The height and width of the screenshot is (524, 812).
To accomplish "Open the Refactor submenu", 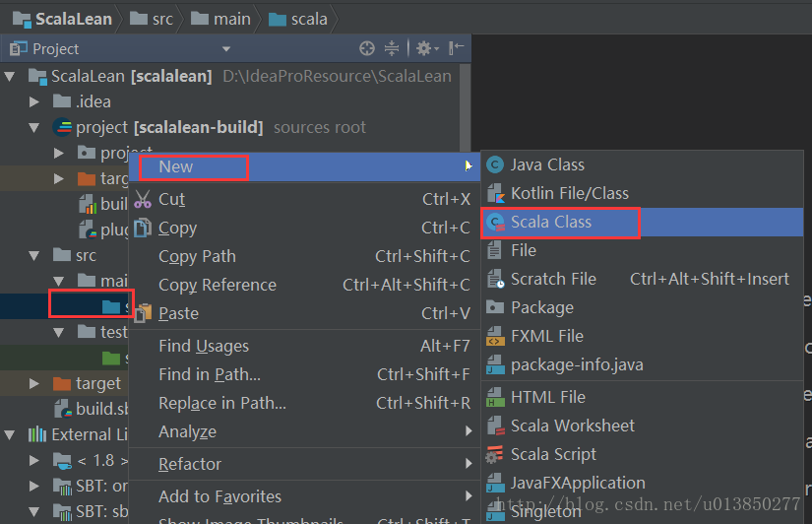I will pos(304,464).
